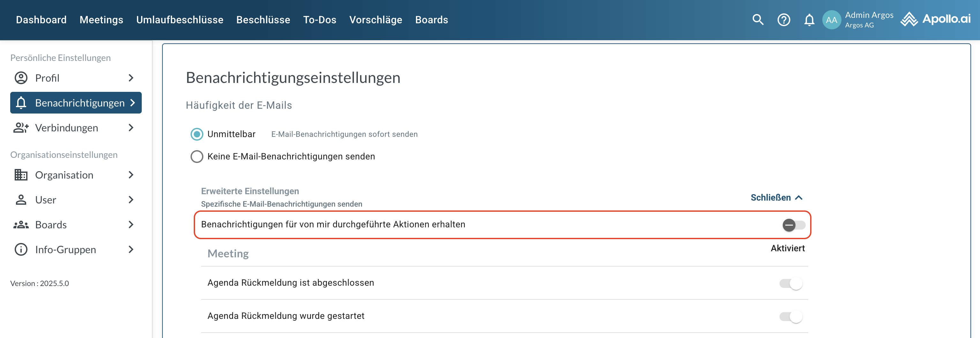Viewport: 980px width, 338px height.
Task: Toggle notifications for my own actions
Action: (793, 225)
